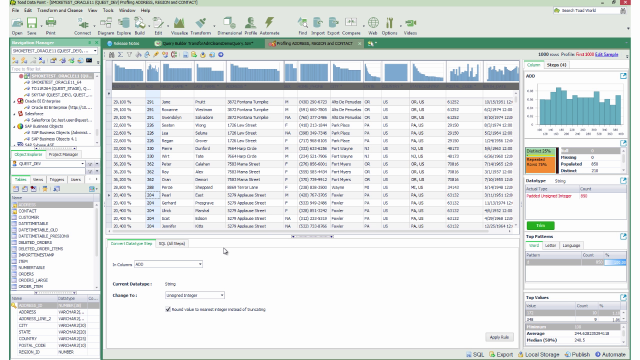640x360 pixels.
Task: Click the green Trim button
Action: (x=540, y=225)
